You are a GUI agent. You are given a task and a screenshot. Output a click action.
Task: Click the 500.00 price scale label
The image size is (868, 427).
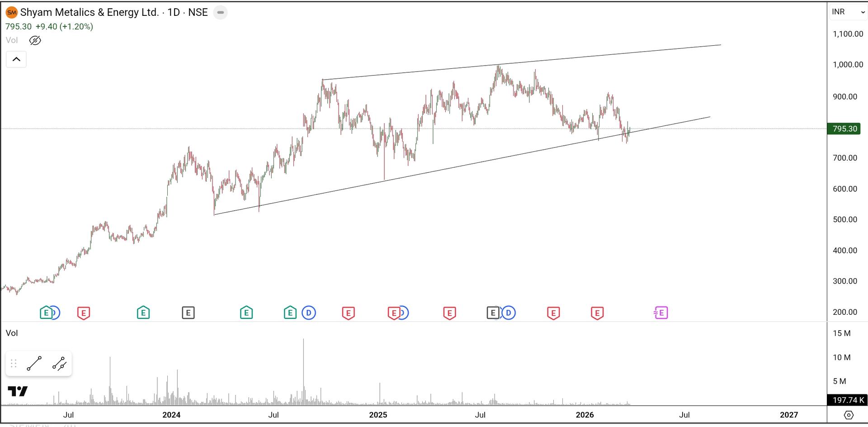845,219
